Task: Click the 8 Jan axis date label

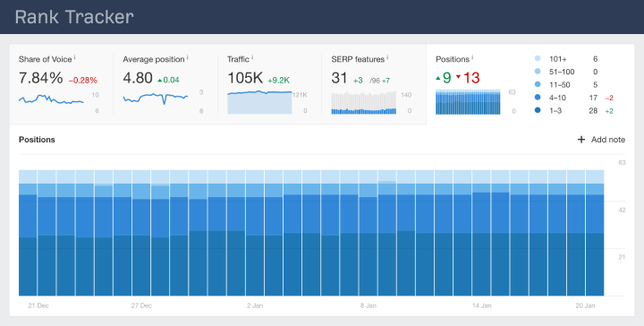Action: tap(369, 305)
